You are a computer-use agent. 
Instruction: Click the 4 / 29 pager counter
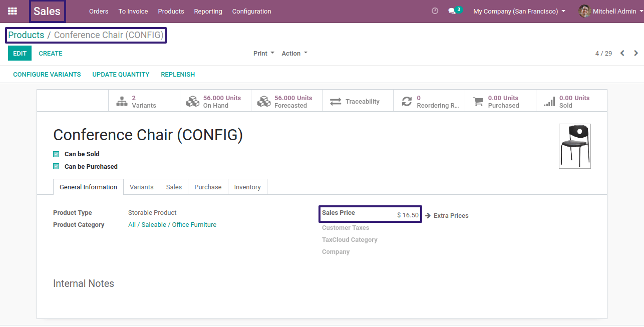click(603, 54)
